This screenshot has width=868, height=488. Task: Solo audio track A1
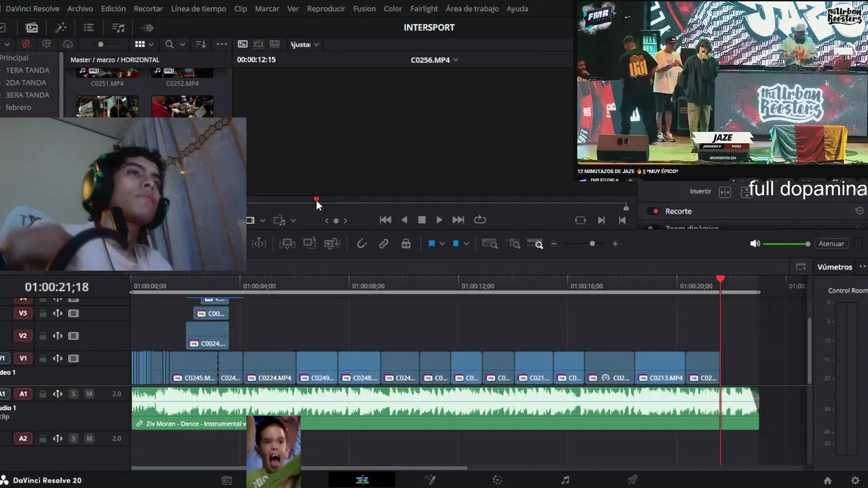(x=73, y=394)
